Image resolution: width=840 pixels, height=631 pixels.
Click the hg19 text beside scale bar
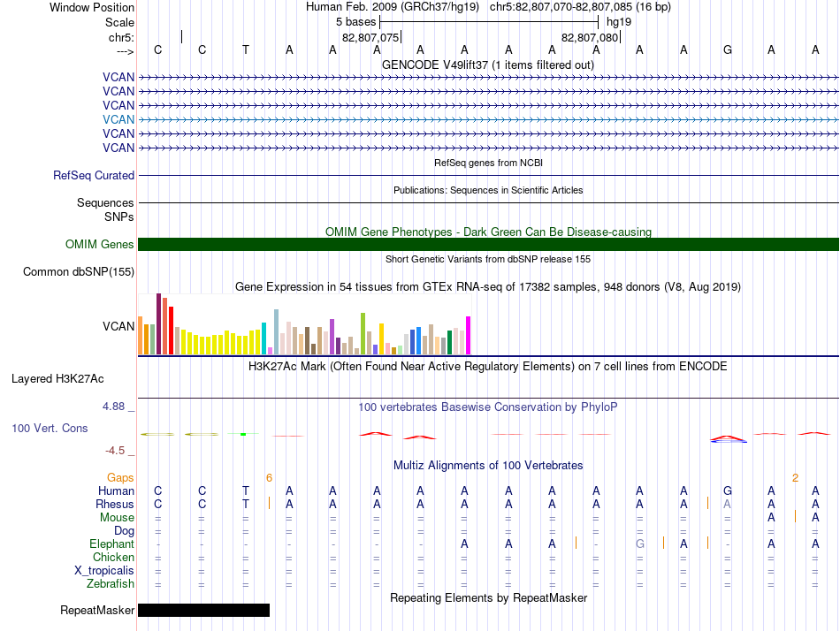click(619, 22)
